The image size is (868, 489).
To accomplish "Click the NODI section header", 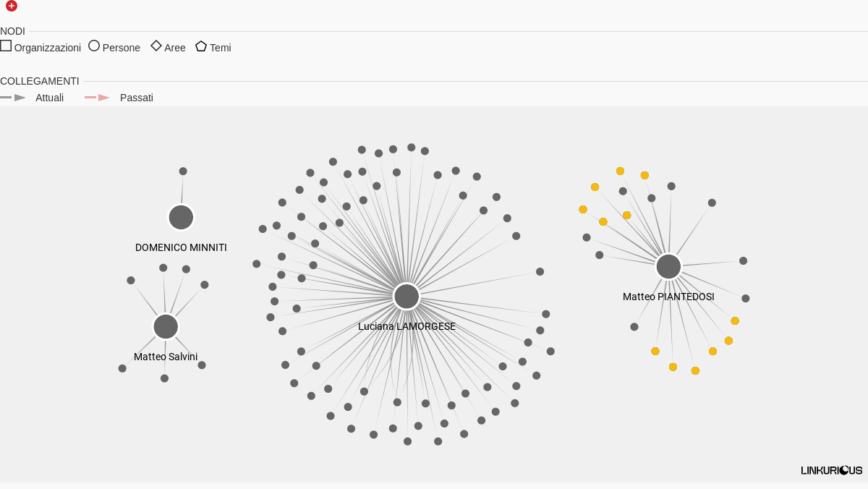I will tap(12, 31).
